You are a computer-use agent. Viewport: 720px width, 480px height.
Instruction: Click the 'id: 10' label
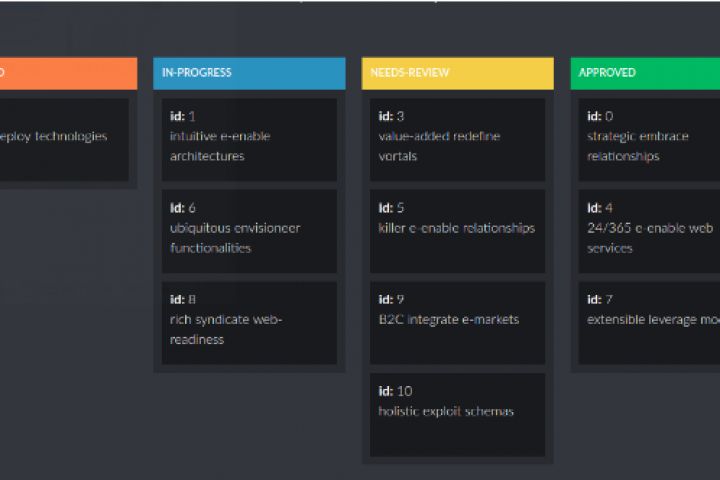click(x=395, y=391)
